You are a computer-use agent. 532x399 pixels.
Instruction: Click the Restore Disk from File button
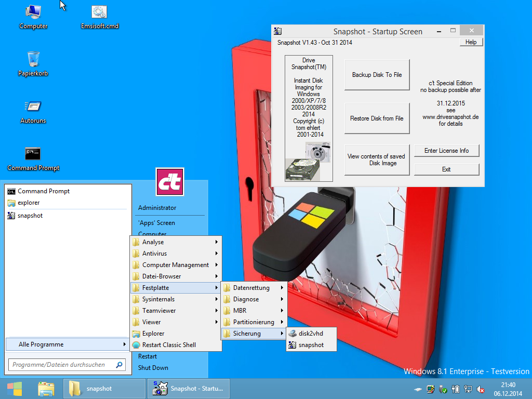[377, 118]
